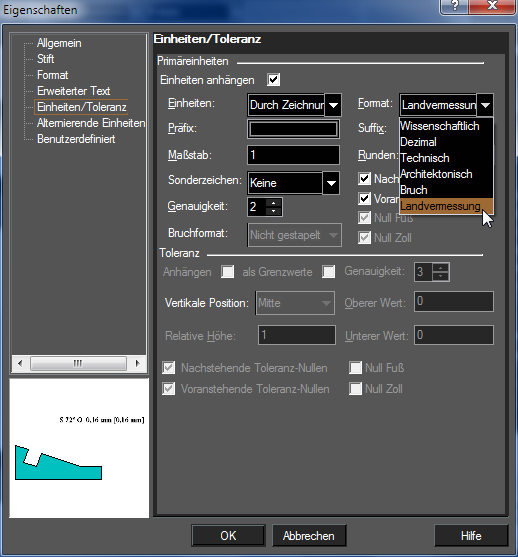Choose Technisch format option
This screenshot has height=557, width=518.
click(x=446, y=158)
